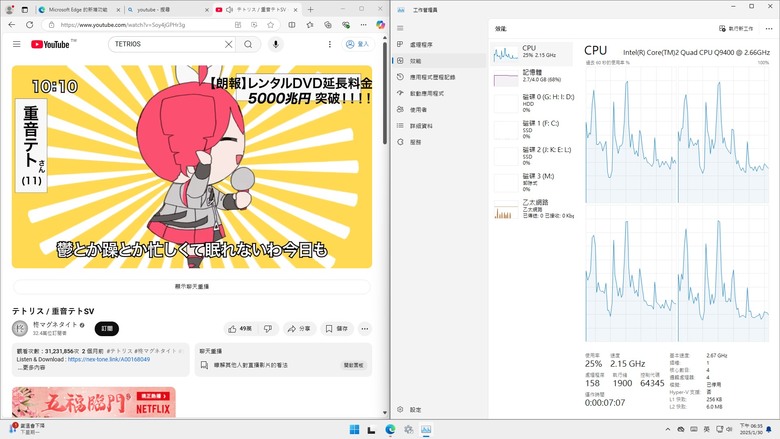
Task: Open the Processes page in Task Manager
Action: click(439, 45)
